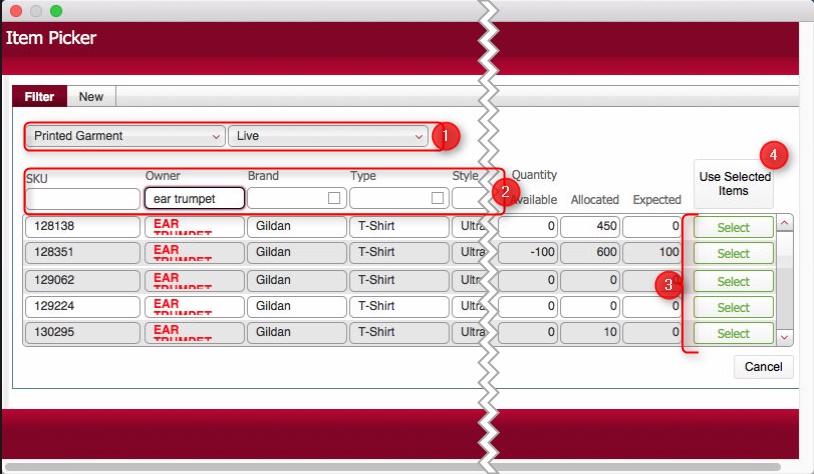Click the horizontal scrollbar at window bottom
The width and height of the screenshot is (814, 474).
(400, 466)
